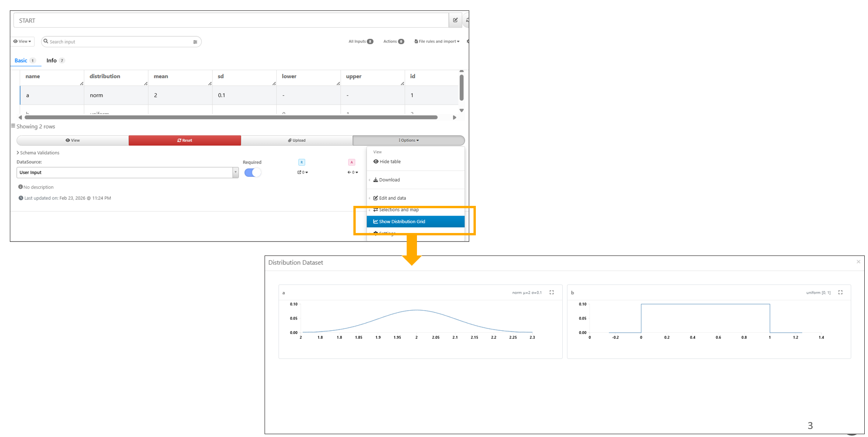This screenshot has height=437, width=868.
Task: Open search filter options icon in search box
Action: coord(195,42)
